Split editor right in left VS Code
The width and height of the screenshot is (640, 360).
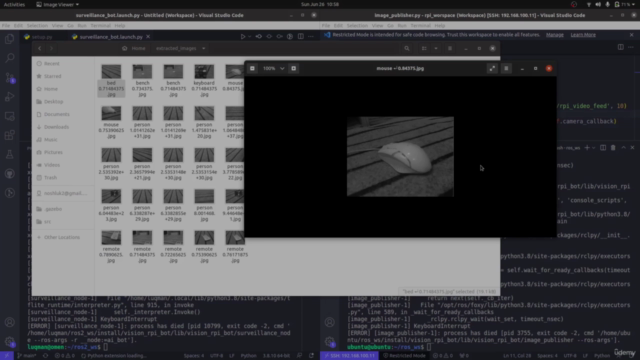coord(300,37)
